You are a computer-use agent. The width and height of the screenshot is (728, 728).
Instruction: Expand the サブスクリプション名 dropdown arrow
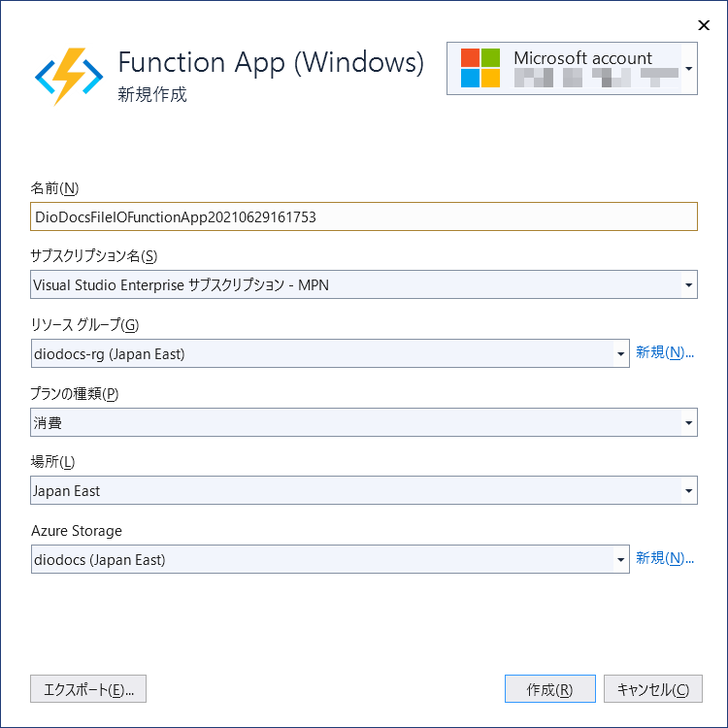pos(688,284)
